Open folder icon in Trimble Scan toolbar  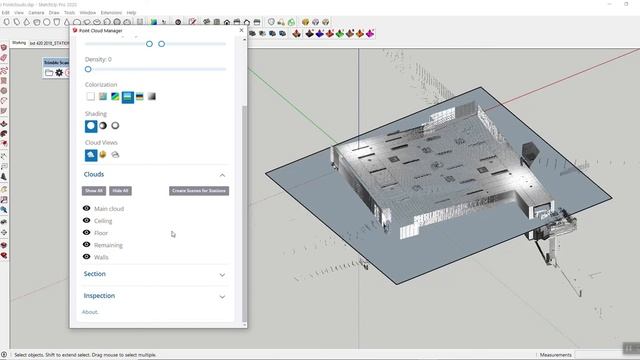[x=49, y=73]
